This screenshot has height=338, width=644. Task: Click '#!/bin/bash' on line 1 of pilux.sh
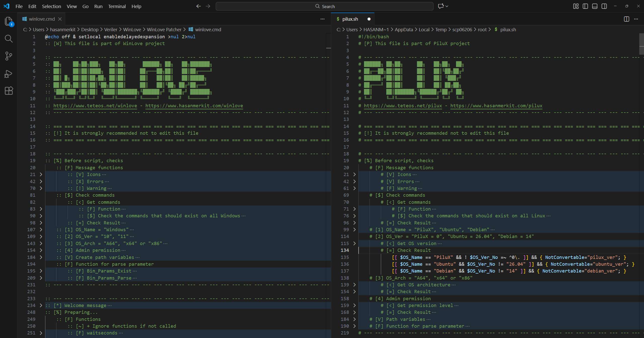tap(373, 37)
